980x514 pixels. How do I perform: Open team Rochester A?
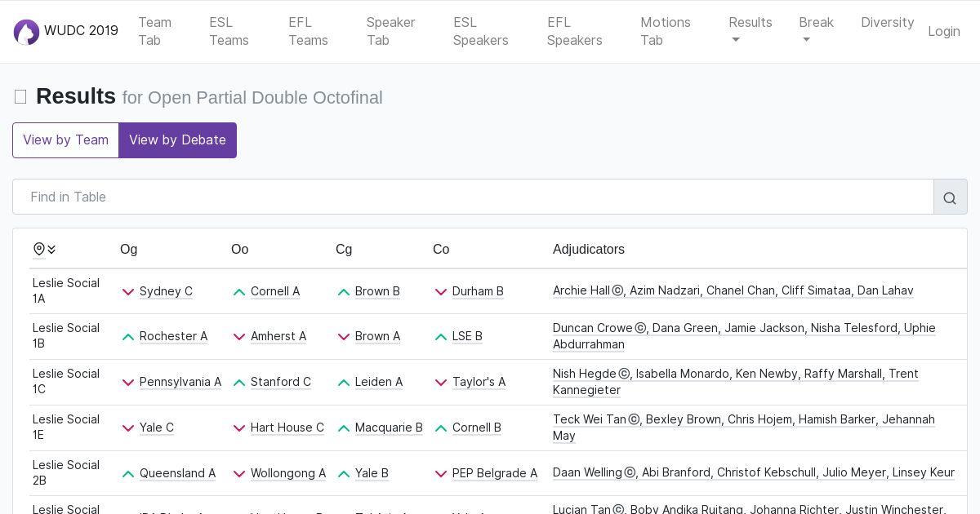tap(173, 336)
